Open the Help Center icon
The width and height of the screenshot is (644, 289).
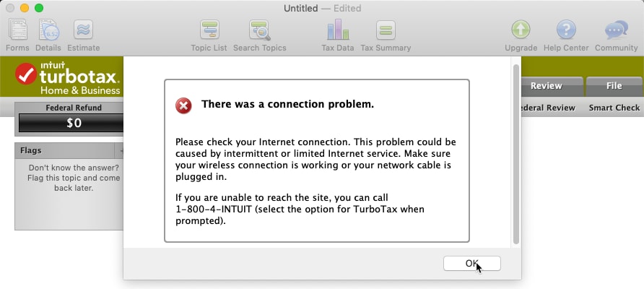coord(566,30)
